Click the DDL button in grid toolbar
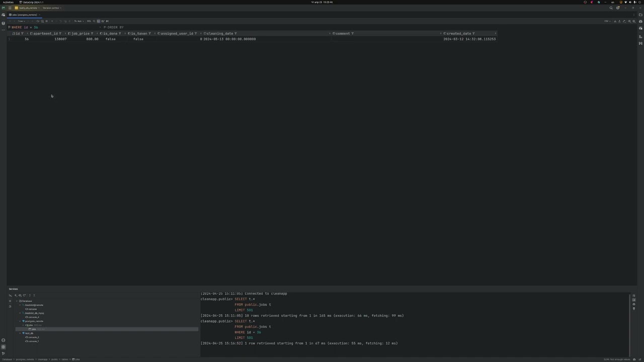Viewport: 644px width, 362px height. pyautogui.click(x=89, y=21)
